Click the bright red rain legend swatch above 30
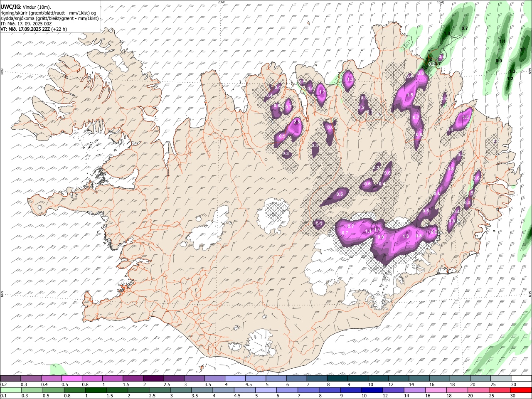Image resolution: width=532 pixels, height=399 pixels. coord(521,390)
